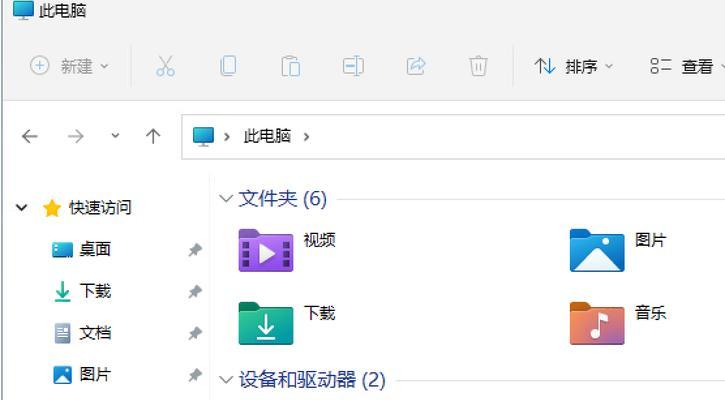
Task: Go forward with the right arrow
Action: click(x=75, y=136)
